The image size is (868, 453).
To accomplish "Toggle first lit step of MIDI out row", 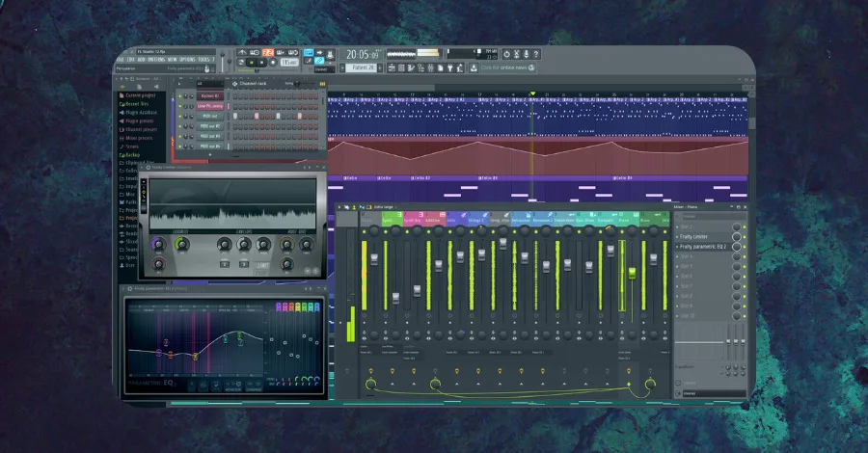I will point(235,117).
